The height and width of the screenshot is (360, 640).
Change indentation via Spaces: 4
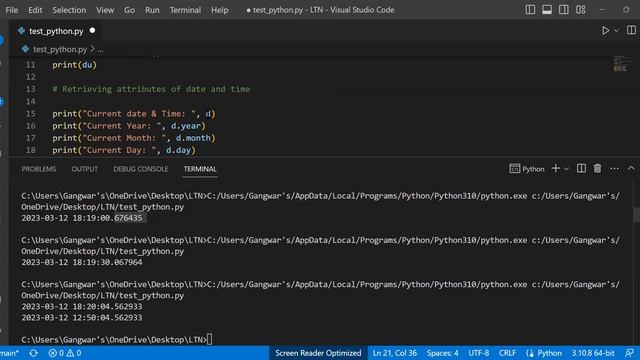pos(442,353)
